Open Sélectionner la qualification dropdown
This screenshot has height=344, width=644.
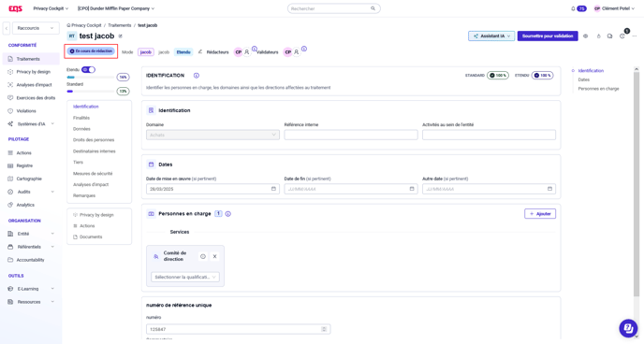[185, 277]
